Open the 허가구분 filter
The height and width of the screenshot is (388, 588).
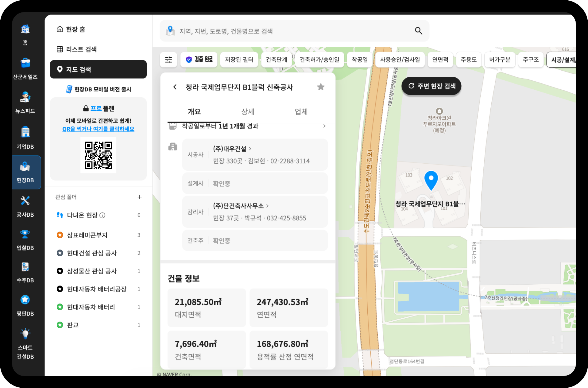click(500, 60)
